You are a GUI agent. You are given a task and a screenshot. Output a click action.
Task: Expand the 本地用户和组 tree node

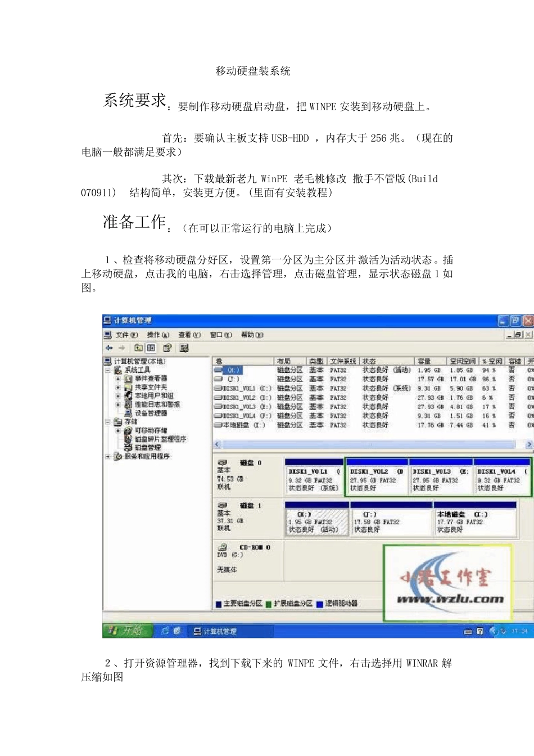coord(118,395)
